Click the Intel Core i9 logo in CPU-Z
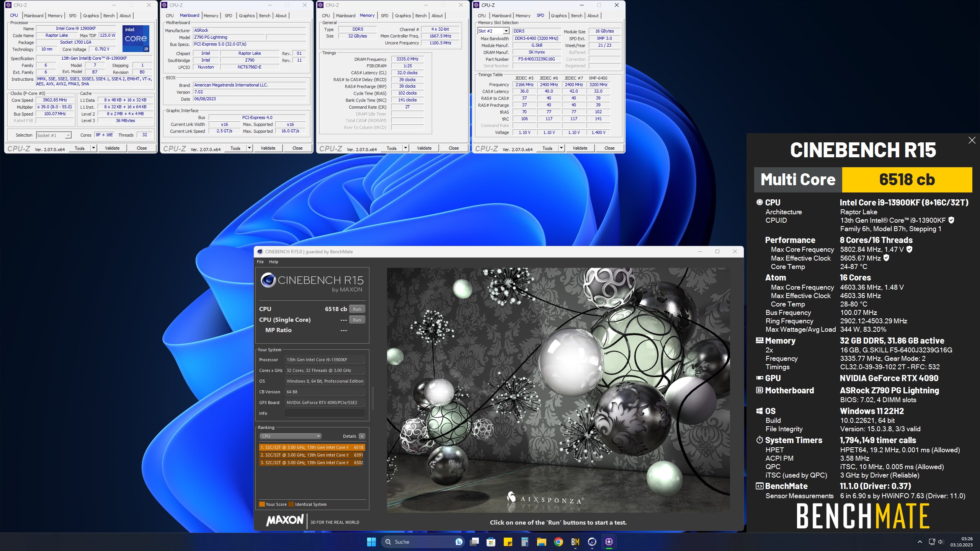Image resolution: width=980 pixels, height=551 pixels. [x=136, y=39]
